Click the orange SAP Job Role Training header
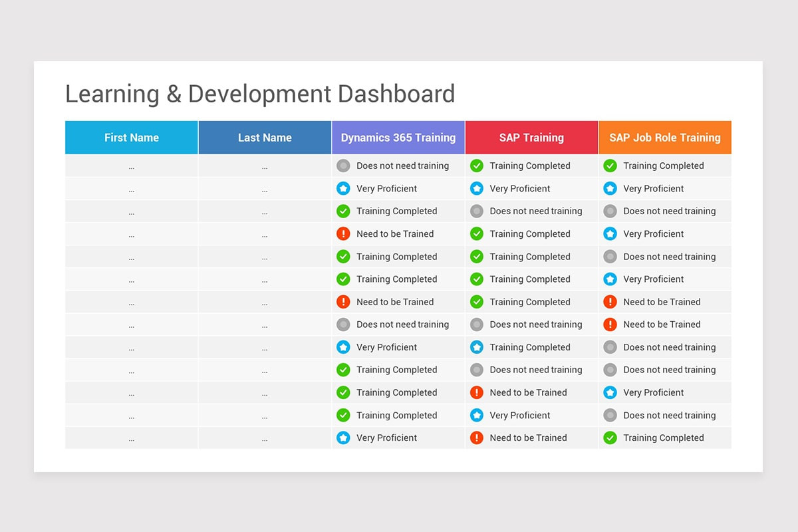Image resolution: width=798 pixels, height=532 pixels. (665, 138)
